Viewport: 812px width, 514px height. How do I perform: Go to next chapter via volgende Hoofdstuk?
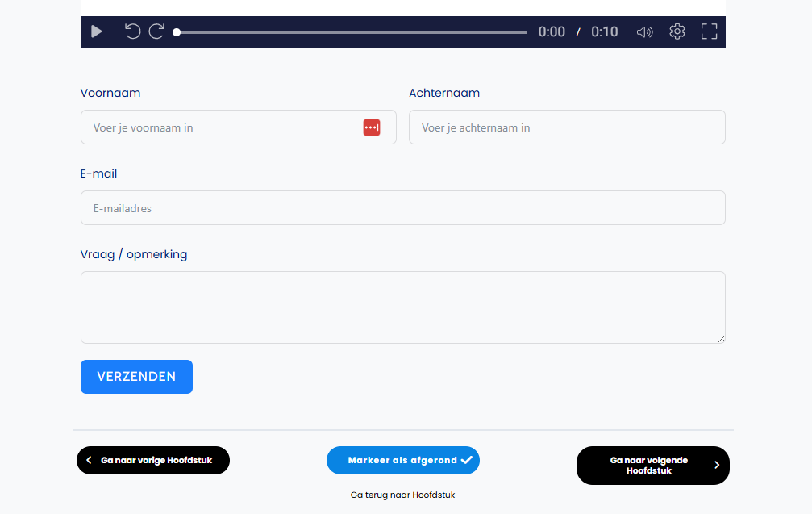coord(652,466)
